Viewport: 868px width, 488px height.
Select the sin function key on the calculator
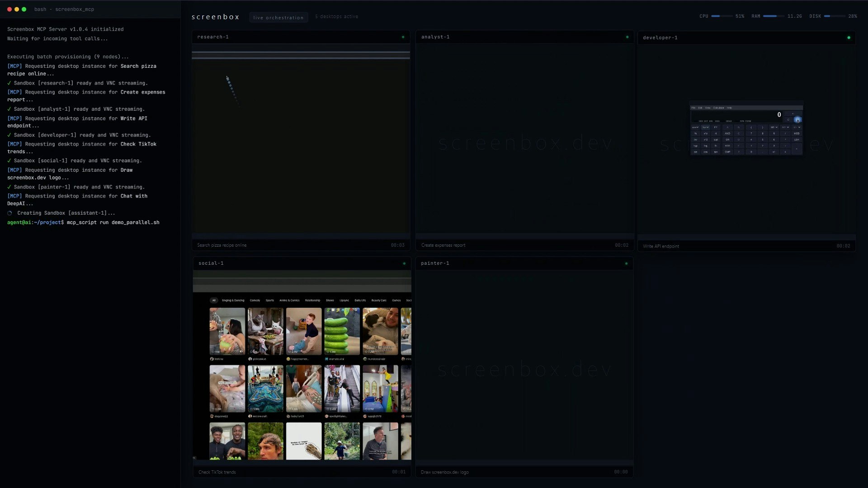click(x=696, y=152)
